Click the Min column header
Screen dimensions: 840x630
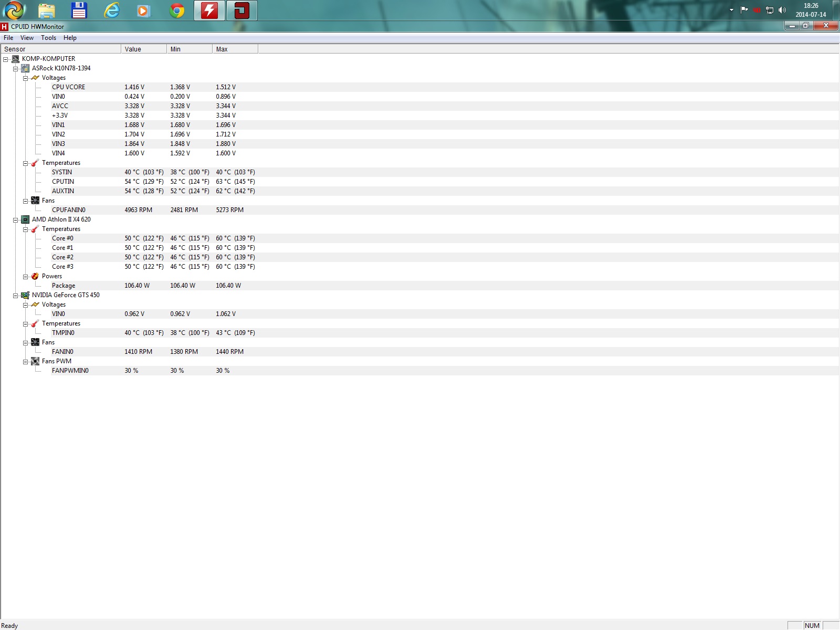coord(190,49)
